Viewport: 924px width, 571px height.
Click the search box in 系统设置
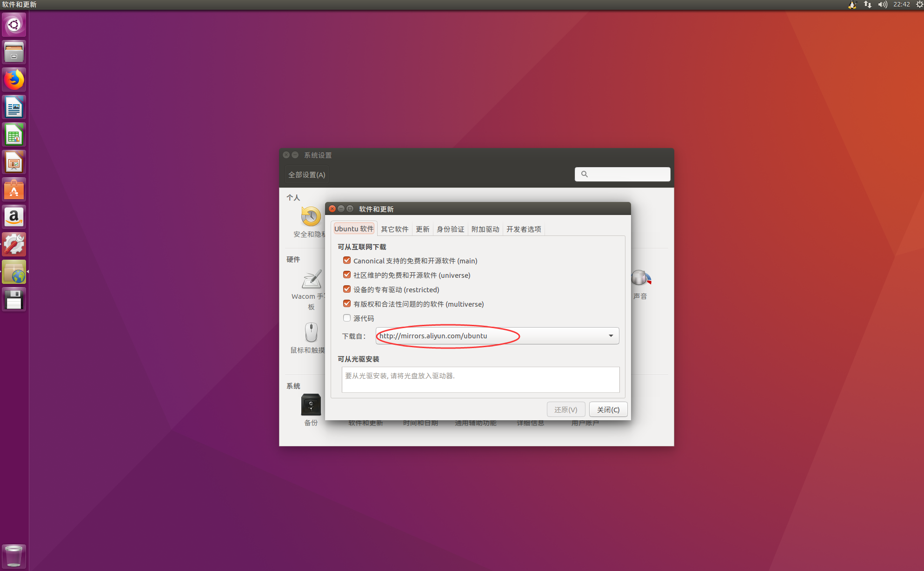click(622, 174)
